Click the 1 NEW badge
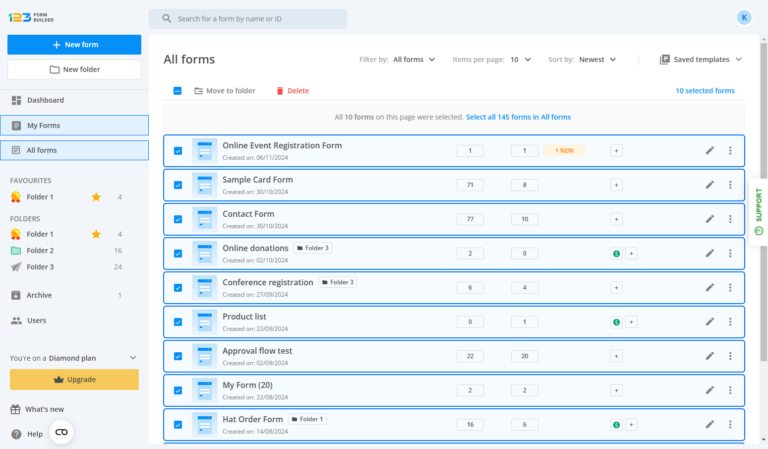Image resolution: width=768 pixels, height=449 pixels. (564, 151)
